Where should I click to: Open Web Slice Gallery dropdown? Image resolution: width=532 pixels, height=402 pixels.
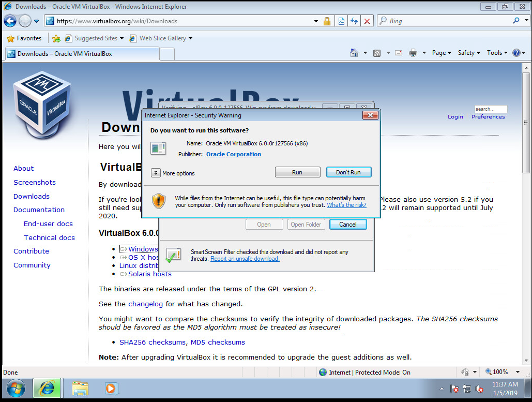tap(161, 38)
